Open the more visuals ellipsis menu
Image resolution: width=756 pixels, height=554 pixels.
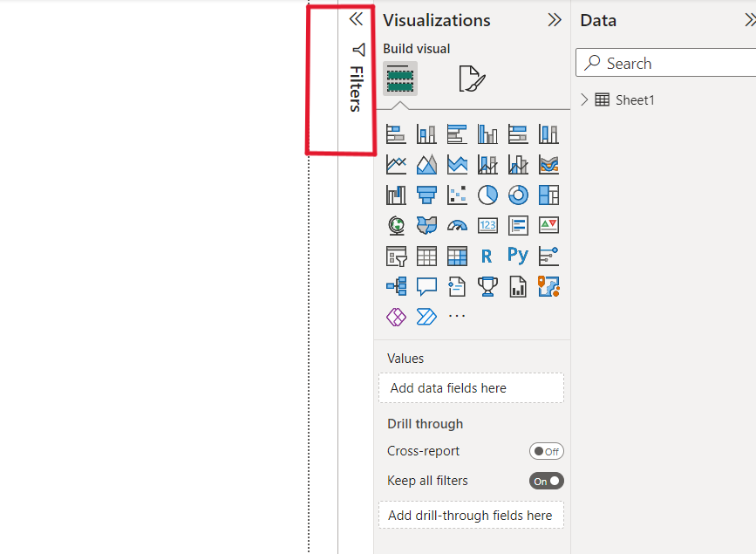point(457,317)
